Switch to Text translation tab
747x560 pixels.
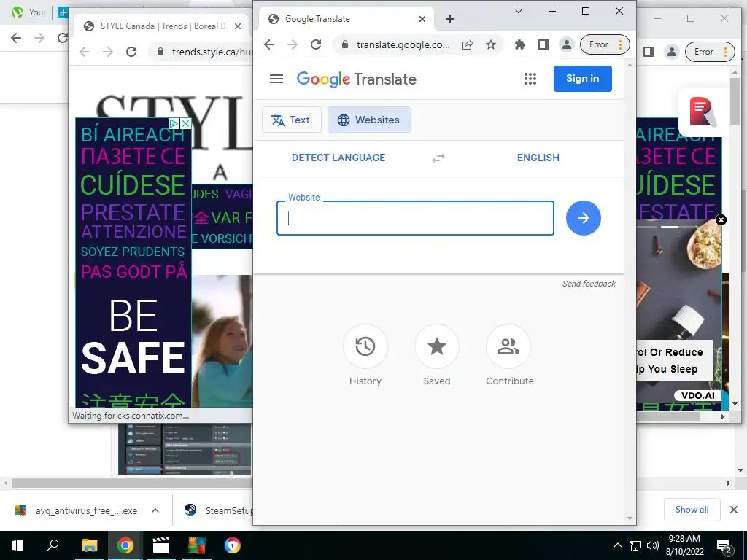tap(292, 120)
